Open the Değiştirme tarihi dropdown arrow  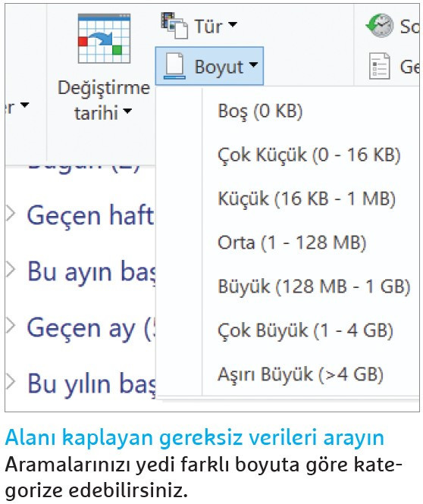pos(127,111)
